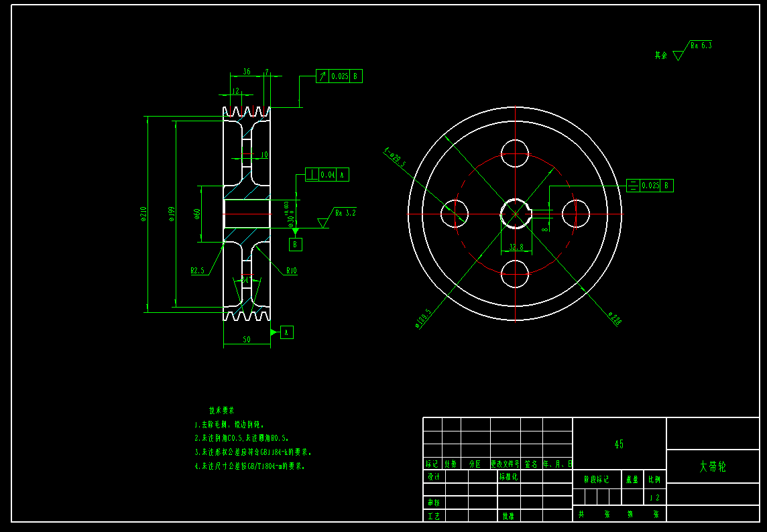Click the 标记 cell in title block
The width and height of the screenshot is (767, 532).
432,464
